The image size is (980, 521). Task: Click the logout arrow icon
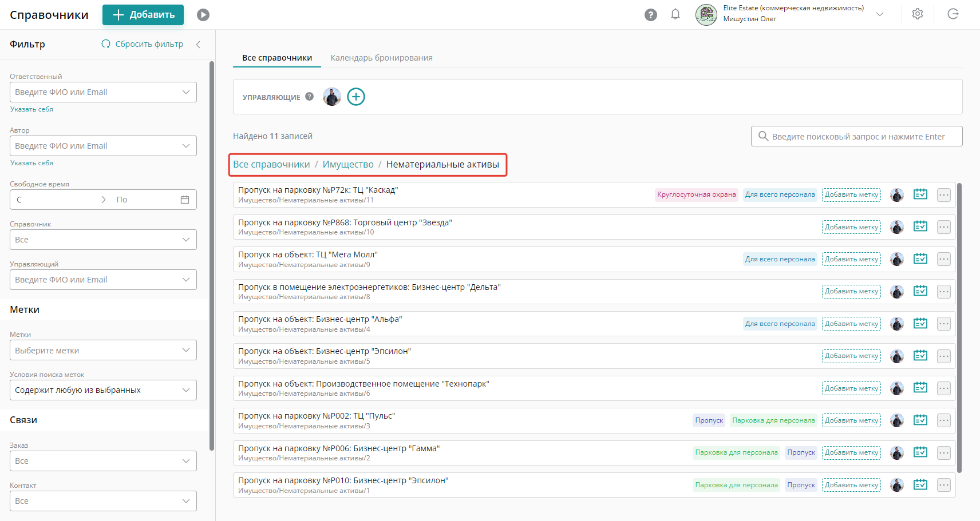953,14
